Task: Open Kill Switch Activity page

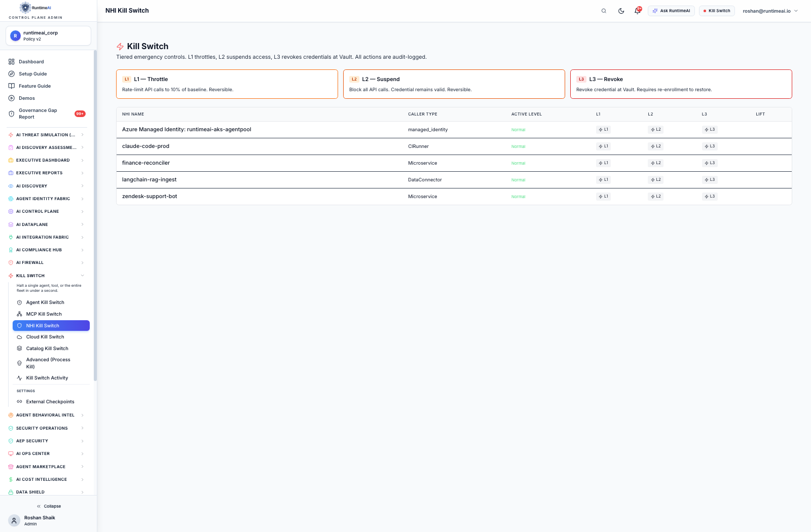Action: click(x=51, y=378)
